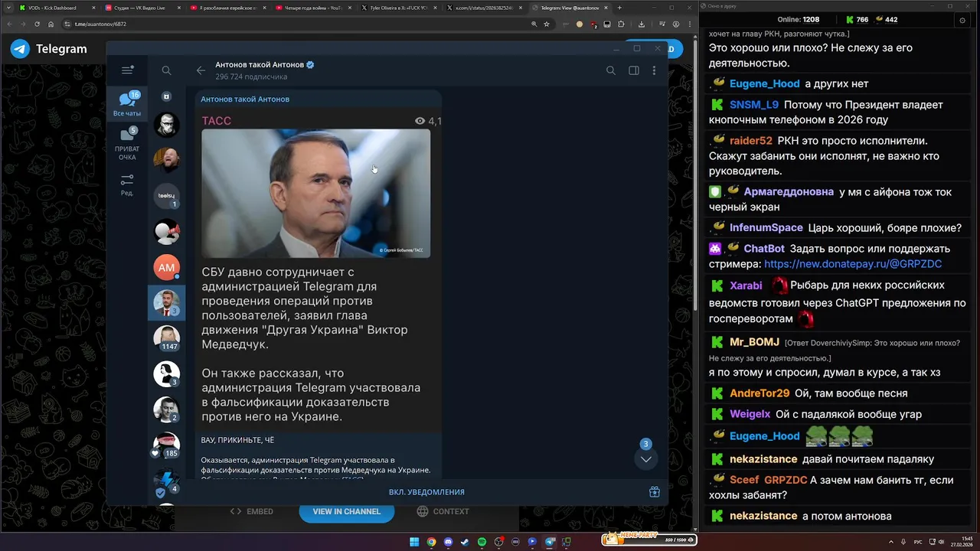980x551 pixels.
Task: Open the chat overlay settings gear icon
Action: tap(962, 20)
